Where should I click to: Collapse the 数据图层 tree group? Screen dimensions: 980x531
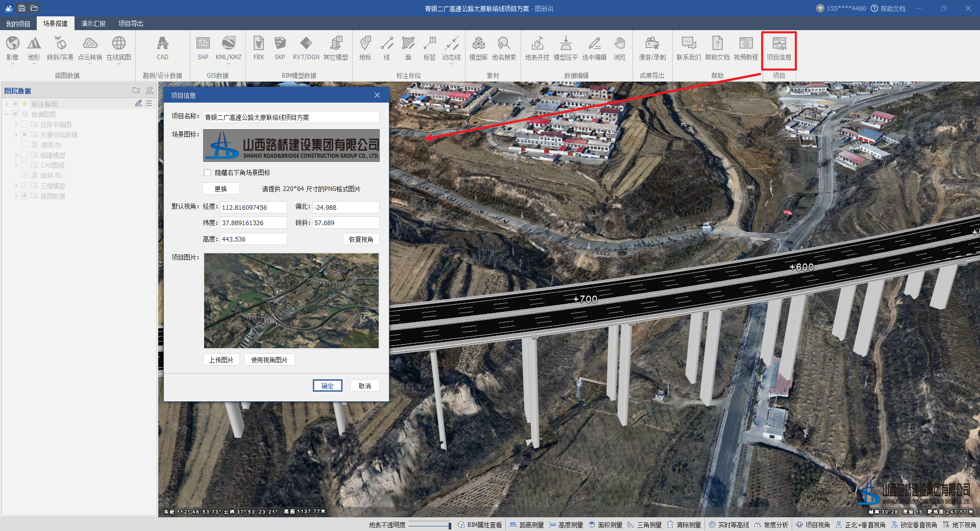7,114
